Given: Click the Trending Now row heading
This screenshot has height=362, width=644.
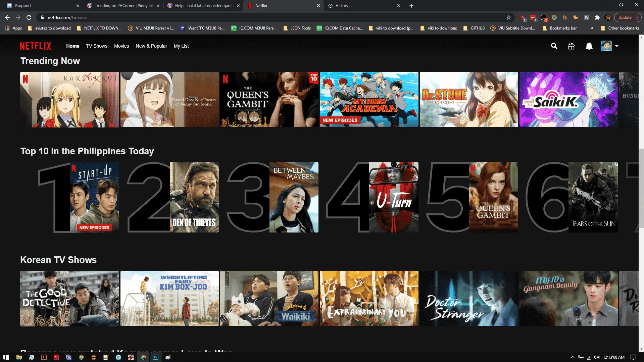Looking at the screenshot, I should (50, 61).
